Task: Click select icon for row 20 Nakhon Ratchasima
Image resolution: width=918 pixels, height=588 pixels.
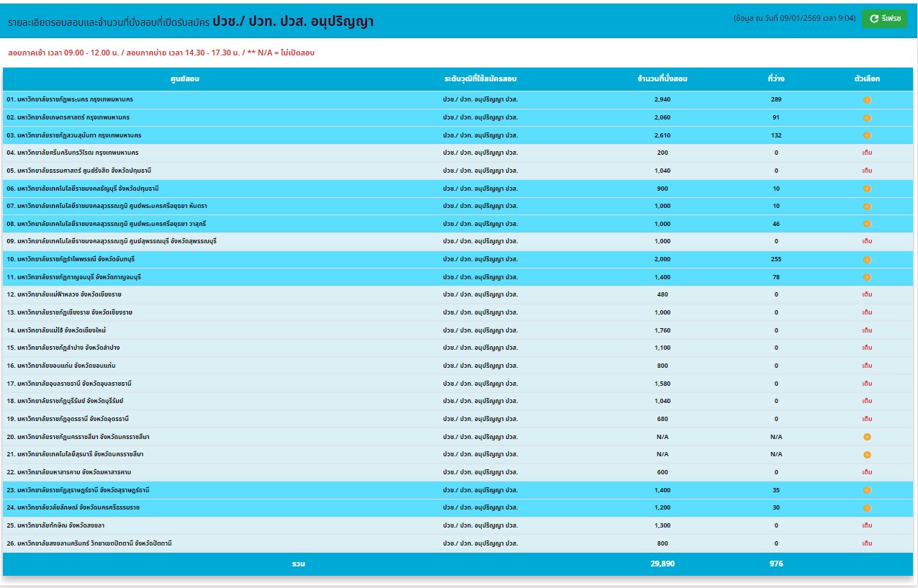Action: pos(867,437)
